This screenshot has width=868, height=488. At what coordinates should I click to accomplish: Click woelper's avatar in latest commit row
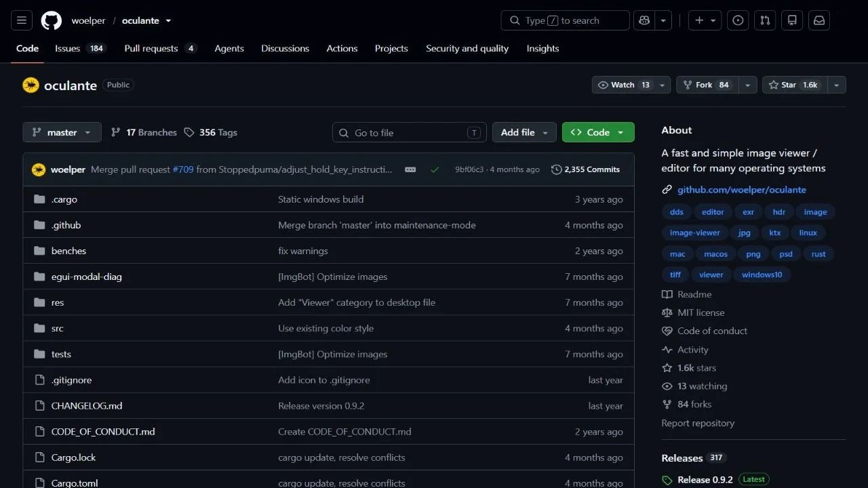39,169
